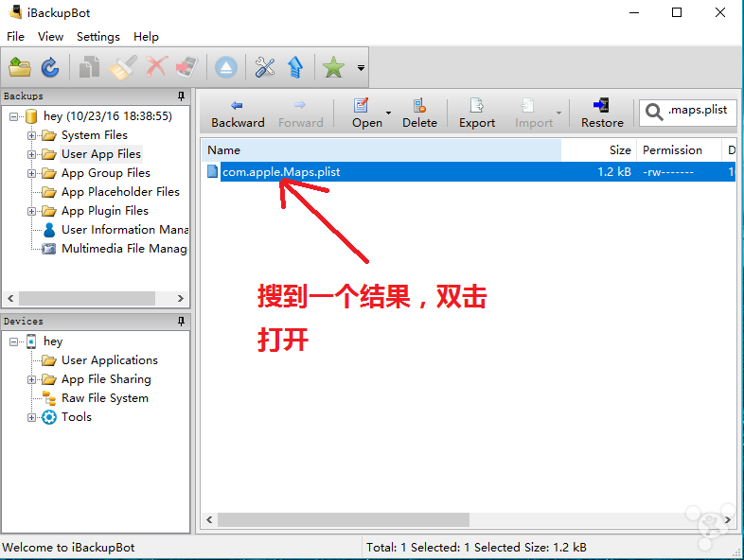The height and width of the screenshot is (560, 744).
Task: Click the restore to device toolbar icon
Action: 187,67
